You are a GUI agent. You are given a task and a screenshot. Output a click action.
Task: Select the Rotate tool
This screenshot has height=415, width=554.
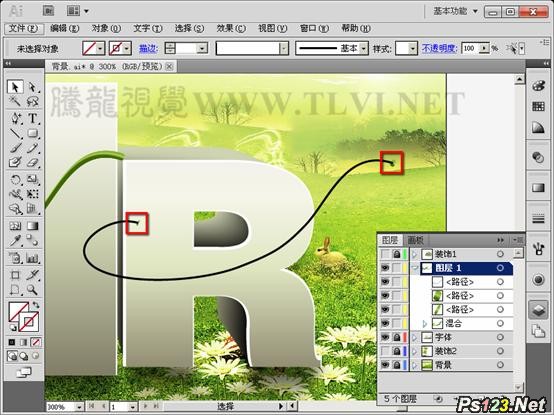(16, 179)
